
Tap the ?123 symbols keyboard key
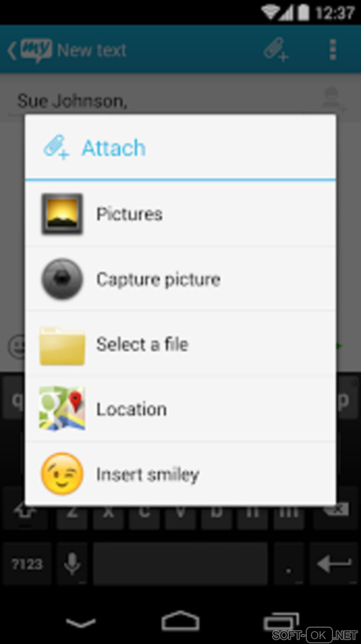[x=27, y=563]
